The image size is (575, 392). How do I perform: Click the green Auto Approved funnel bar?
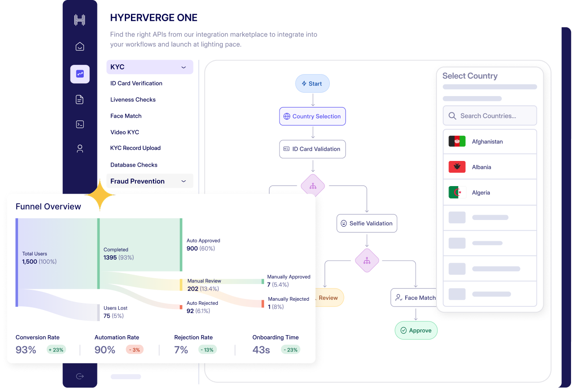pos(181,245)
